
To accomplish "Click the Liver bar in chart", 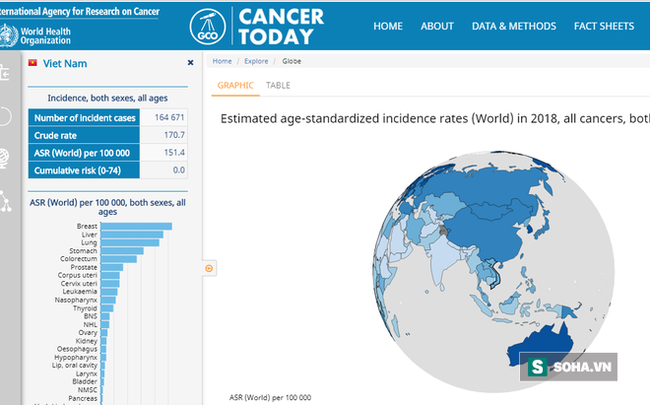I will coord(132,235).
